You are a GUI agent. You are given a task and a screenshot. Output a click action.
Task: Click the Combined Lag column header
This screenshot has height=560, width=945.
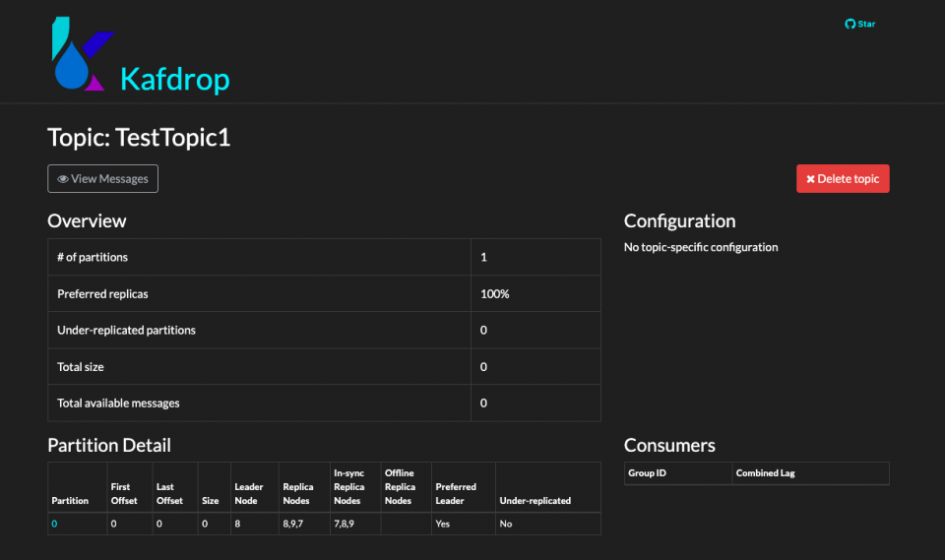pyautogui.click(x=766, y=473)
